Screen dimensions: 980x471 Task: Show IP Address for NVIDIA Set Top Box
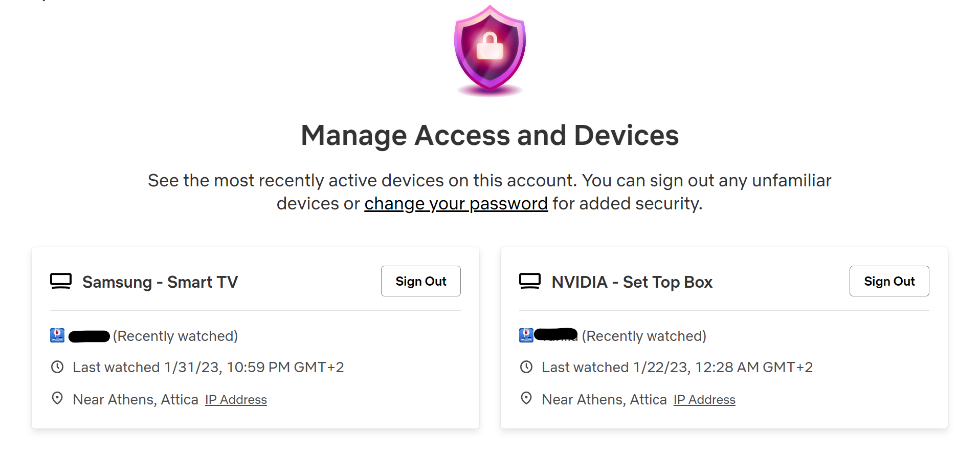coord(704,400)
